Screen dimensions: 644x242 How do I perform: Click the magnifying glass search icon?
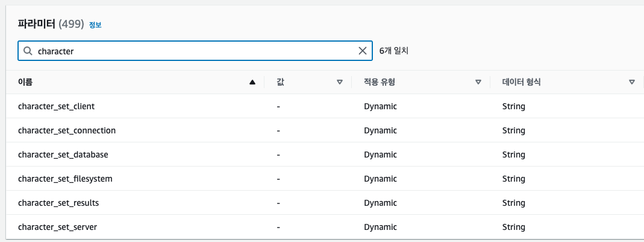tap(28, 51)
